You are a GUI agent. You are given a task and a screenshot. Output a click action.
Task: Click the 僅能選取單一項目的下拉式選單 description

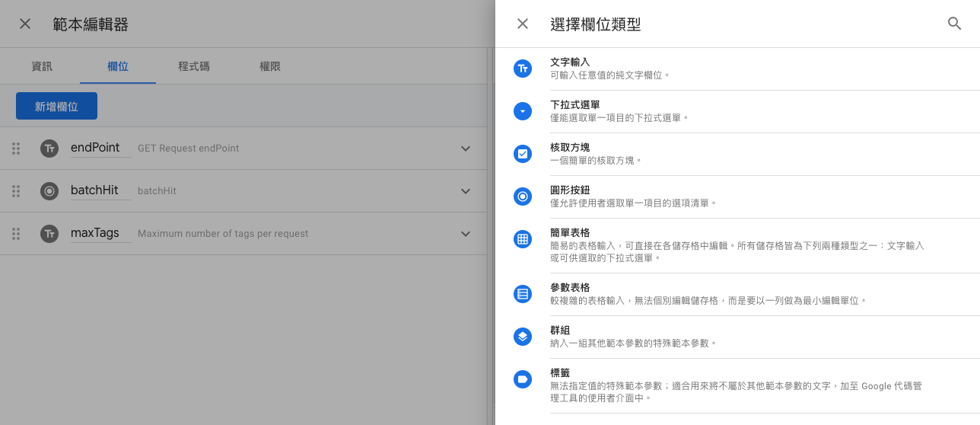click(x=620, y=118)
